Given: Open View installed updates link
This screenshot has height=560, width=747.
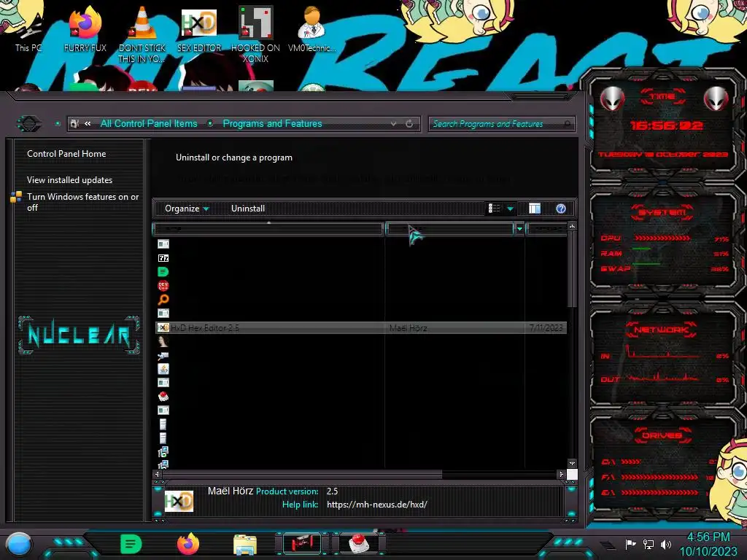Looking at the screenshot, I should tap(69, 180).
